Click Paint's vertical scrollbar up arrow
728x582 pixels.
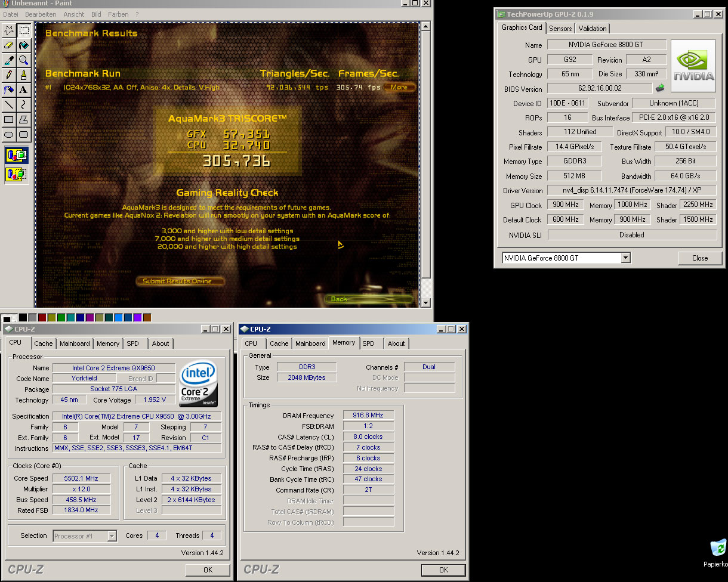coord(425,27)
